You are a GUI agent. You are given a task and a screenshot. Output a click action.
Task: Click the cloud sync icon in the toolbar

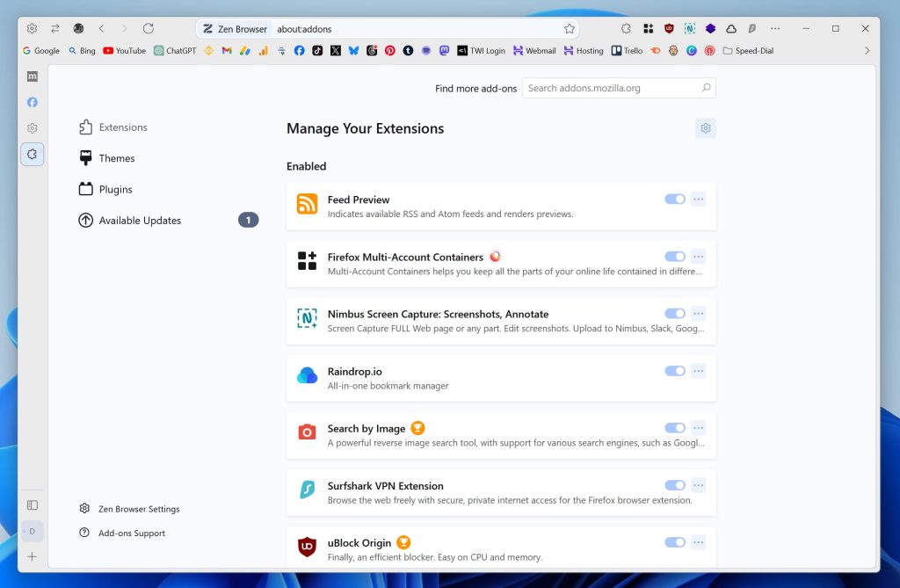(731, 28)
